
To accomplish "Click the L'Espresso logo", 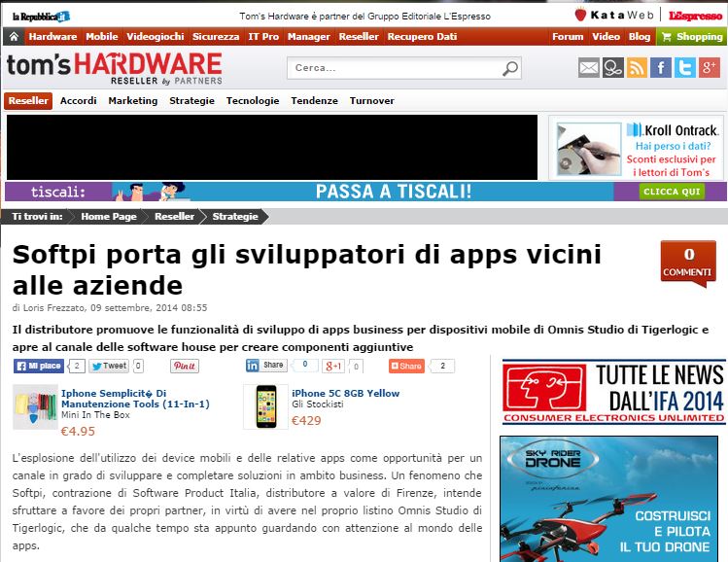I will click(x=695, y=16).
